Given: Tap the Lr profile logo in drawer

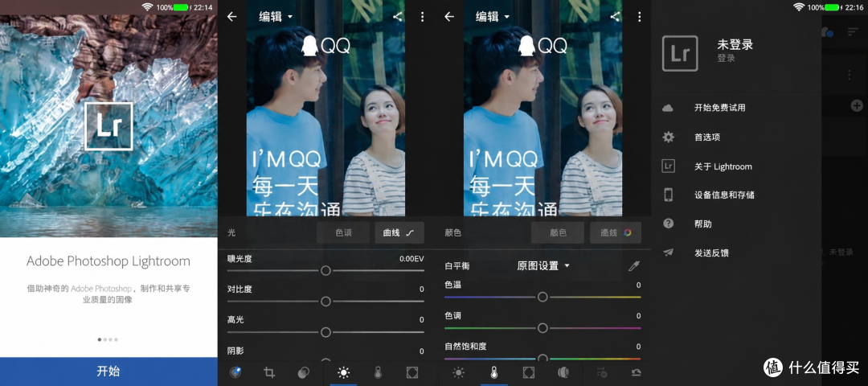Looking at the screenshot, I should point(679,53).
